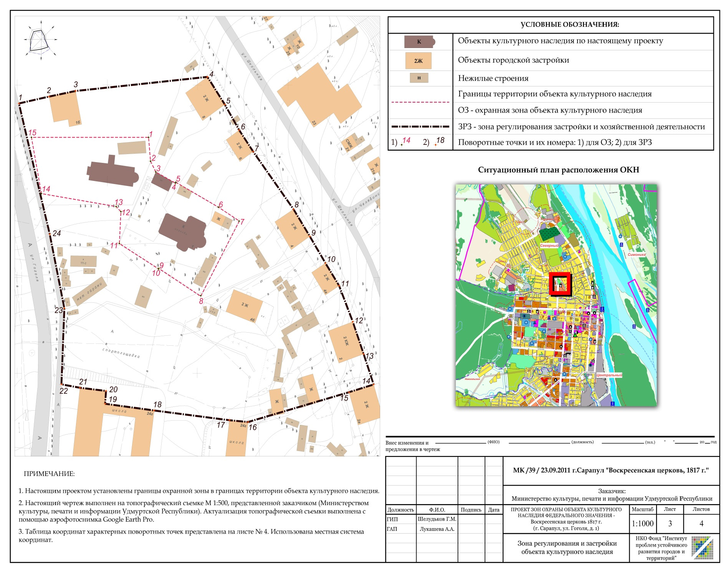Image resolution: width=728 pixels, height=572 pixels.
Task: Click the 'Лукашева А.А.' name cell
Action: [x=437, y=529]
